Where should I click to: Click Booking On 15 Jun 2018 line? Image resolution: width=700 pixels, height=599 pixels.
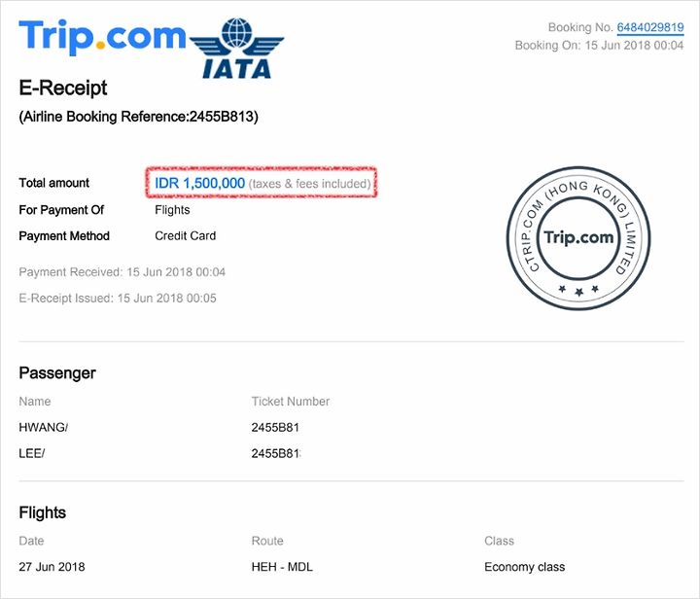coord(599,45)
